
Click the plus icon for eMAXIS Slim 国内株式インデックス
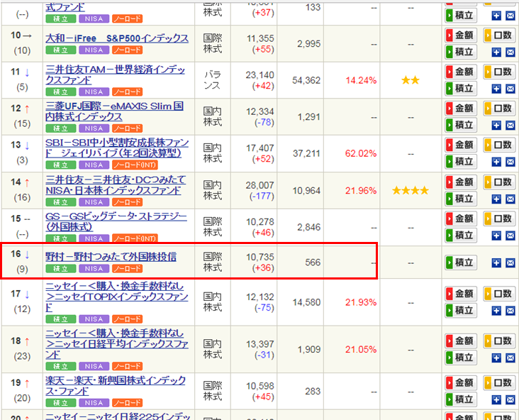pyautogui.click(x=496, y=125)
